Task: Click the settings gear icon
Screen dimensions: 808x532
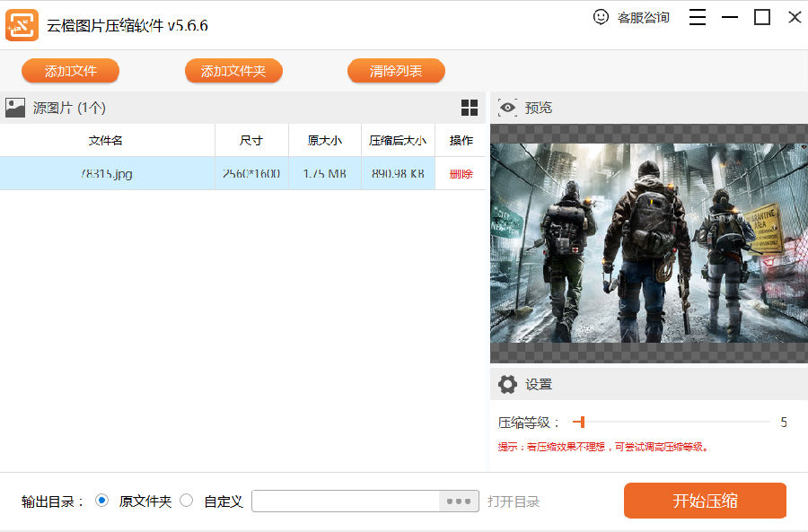Action: (507, 384)
